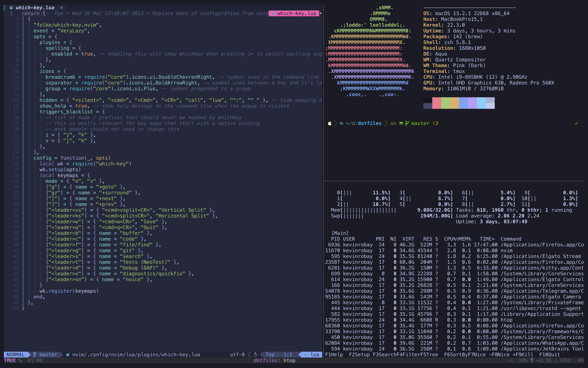Screen dimensions: 588x368
Task: Click the blue swatch in the neofetch color palette
Action: (463, 103)
